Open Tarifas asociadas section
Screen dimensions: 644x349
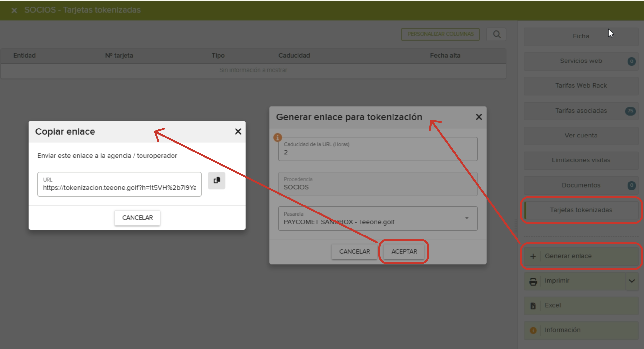581,111
